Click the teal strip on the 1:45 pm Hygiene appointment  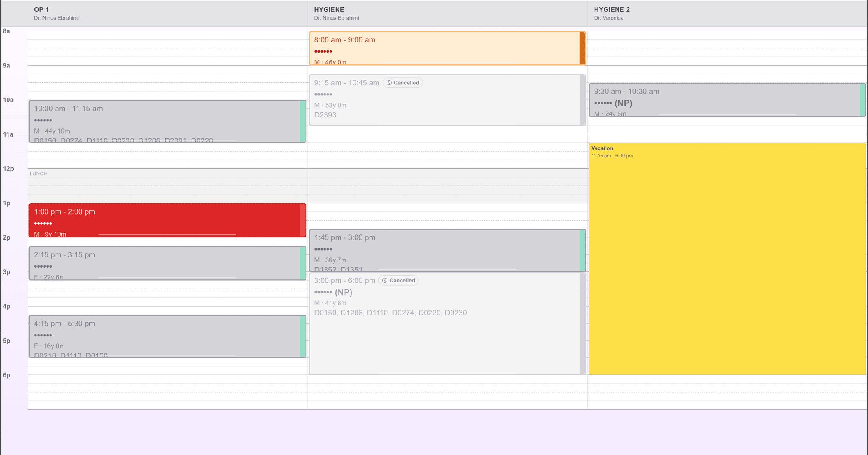coord(581,251)
